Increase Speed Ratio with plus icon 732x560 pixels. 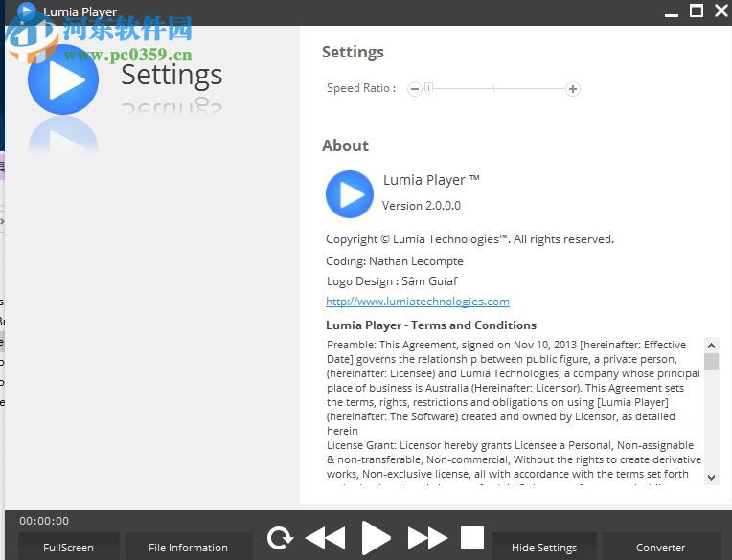tap(573, 89)
